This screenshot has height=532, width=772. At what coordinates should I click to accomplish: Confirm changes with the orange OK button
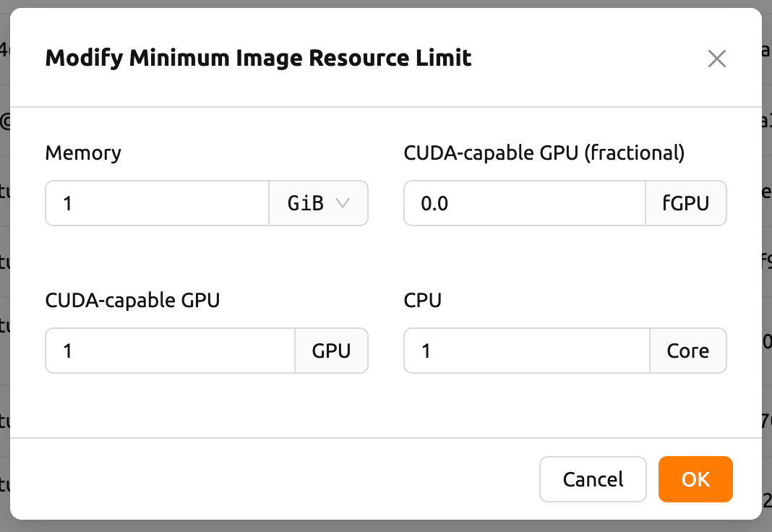[695, 479]
